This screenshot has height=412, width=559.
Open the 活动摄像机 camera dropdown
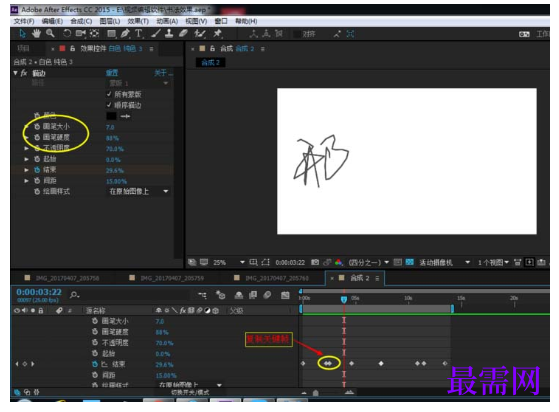(444, 263)
